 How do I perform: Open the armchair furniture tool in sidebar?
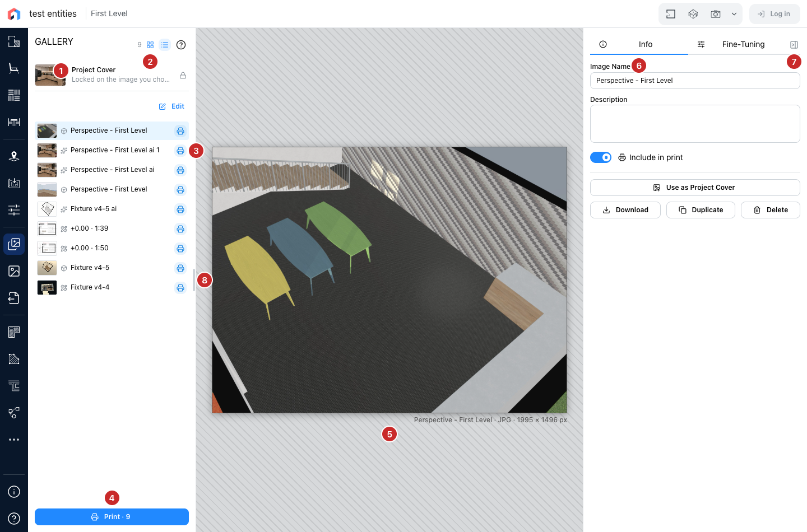tap(14, 68)
